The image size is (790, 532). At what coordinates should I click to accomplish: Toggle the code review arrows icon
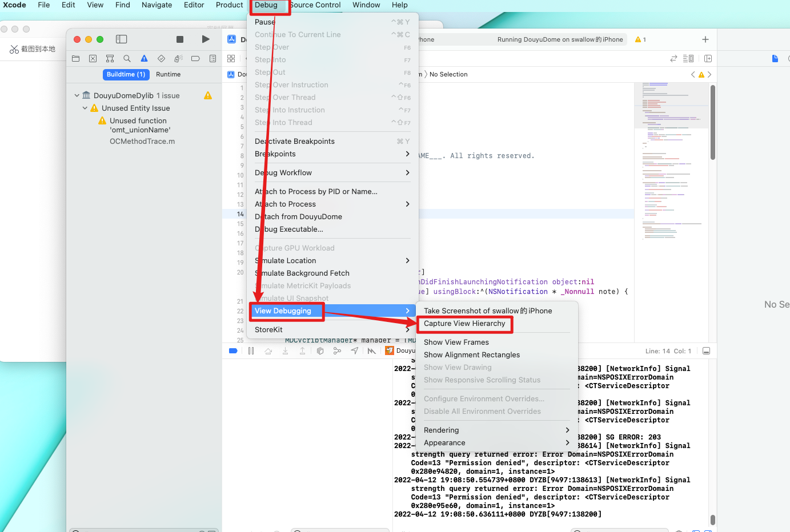tap(673, 58)
